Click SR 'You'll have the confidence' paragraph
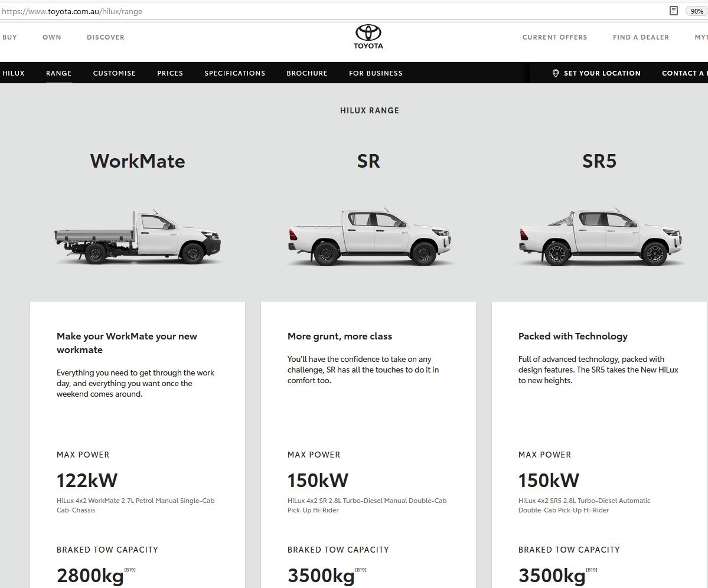The width and height of the screenshot is (708, 588). 363,370
